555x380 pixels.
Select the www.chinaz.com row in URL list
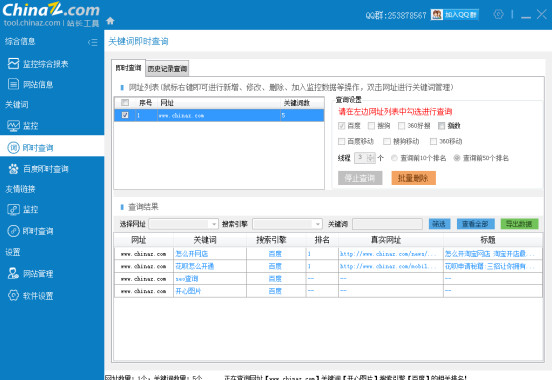click(219, 115)
